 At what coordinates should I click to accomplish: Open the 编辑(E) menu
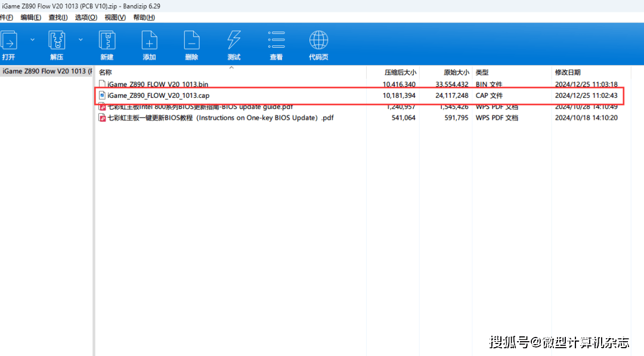click(x=31, y=17)
